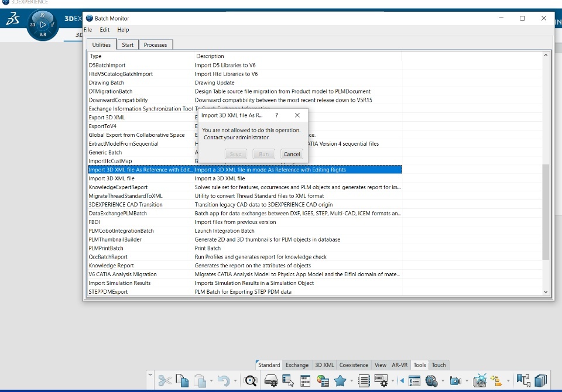
Task: Click the 3D quadrant of the compass
Action: tap(33, 25)
